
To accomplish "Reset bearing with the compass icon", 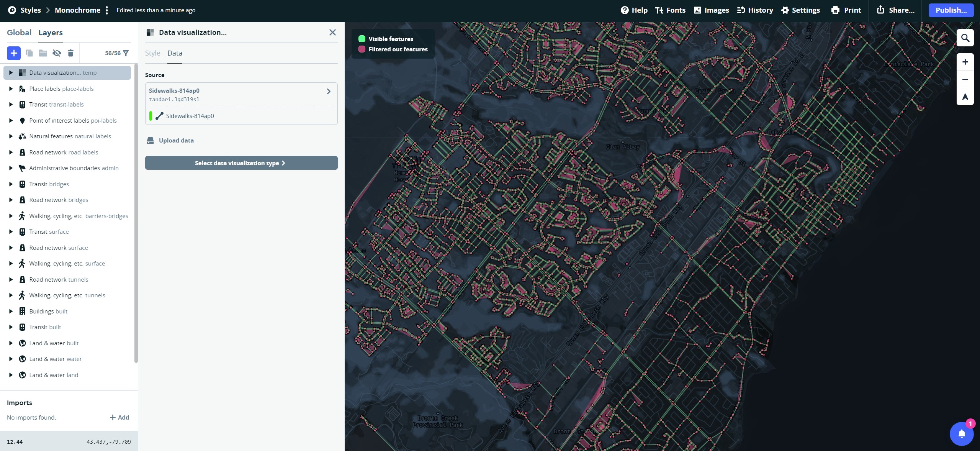I will click(965, 97).
